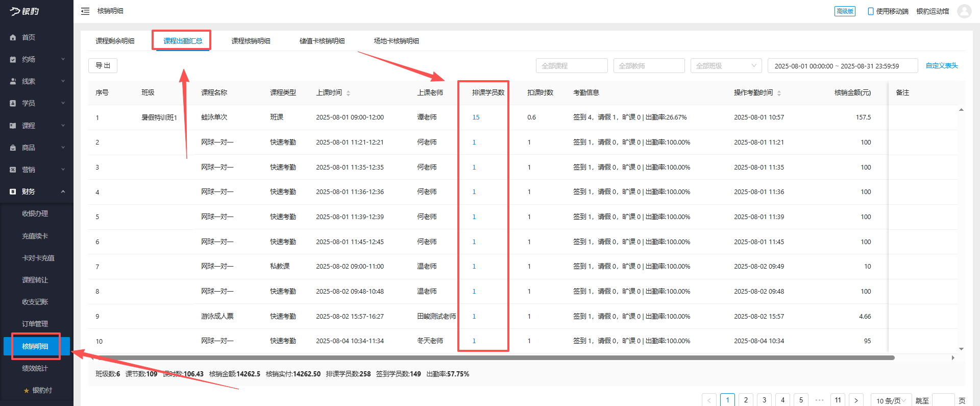This screenshot has width=980, height=406.
Task: Click the 导出 export button
Action: (103, 65)
